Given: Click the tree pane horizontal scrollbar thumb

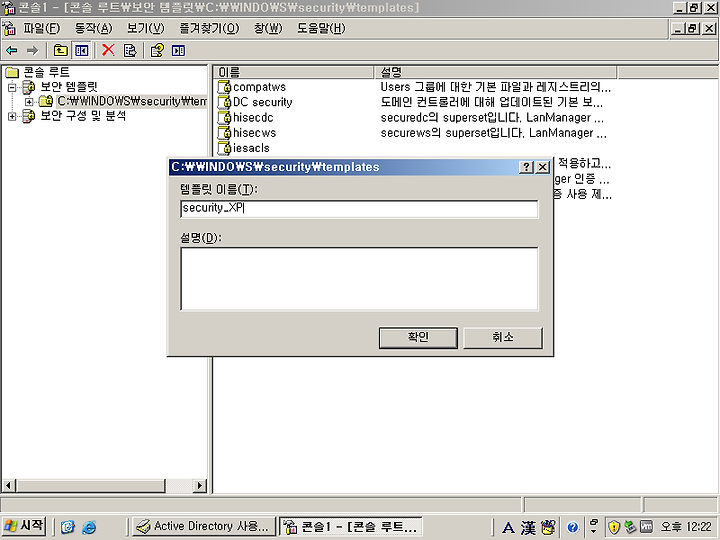Looking at the screenshot, I should coord(90,485).
